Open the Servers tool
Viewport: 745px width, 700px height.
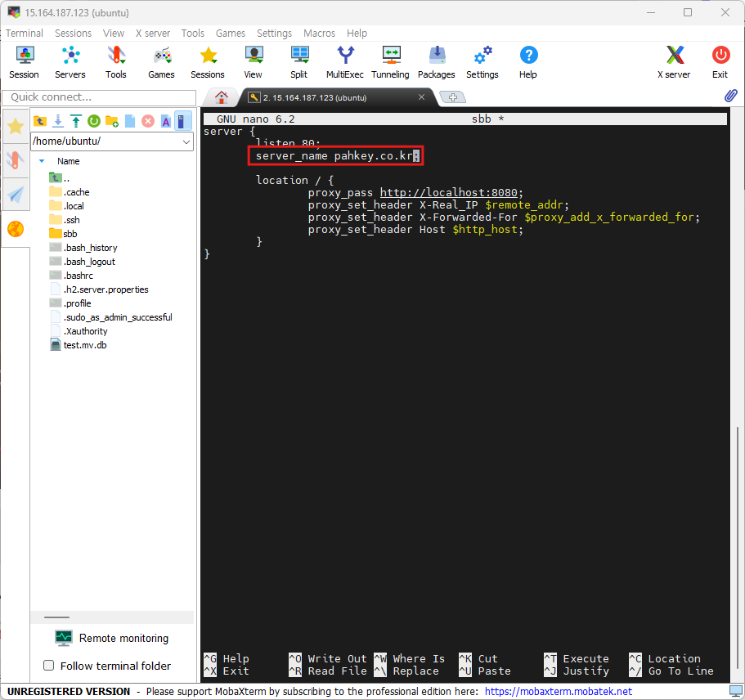[x=70, y=62]
